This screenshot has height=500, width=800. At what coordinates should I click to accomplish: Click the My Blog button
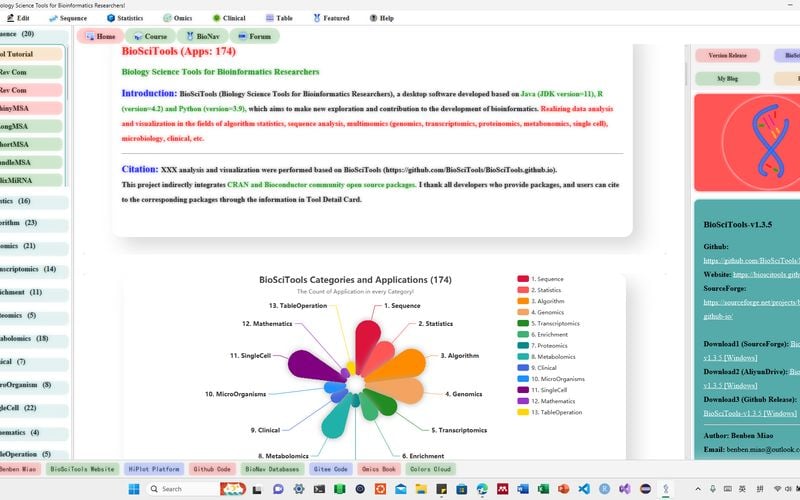click(x=727, y=79)
